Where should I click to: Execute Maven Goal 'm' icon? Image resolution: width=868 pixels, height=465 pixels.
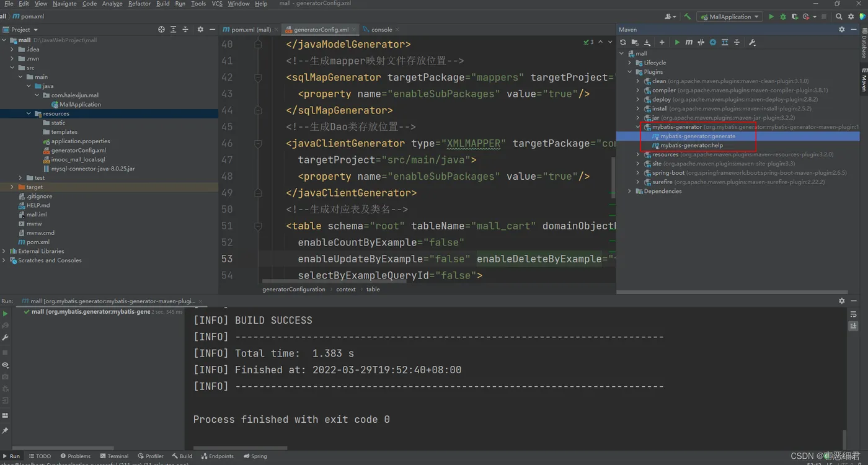click(x=689, y=42)
